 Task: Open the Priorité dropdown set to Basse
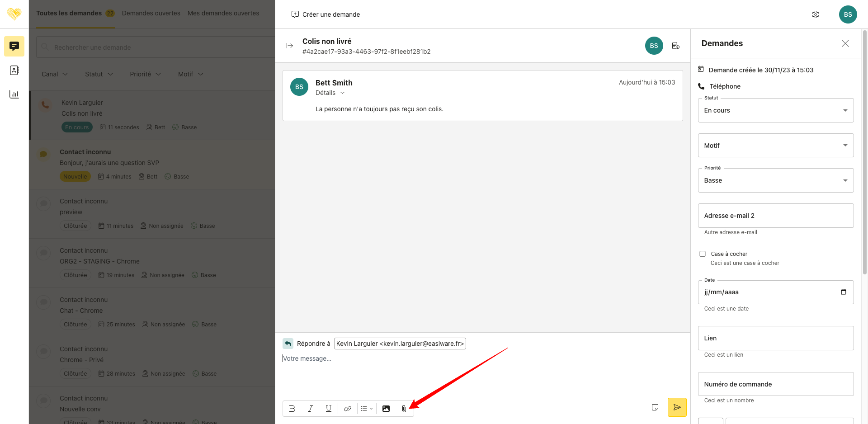[775, 180]
